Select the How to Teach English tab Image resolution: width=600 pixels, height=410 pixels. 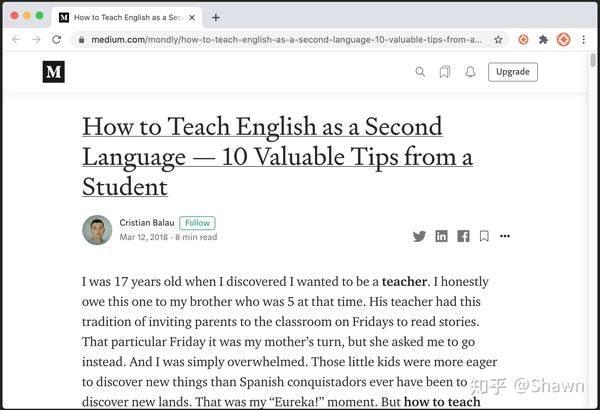tap(127, 17)
